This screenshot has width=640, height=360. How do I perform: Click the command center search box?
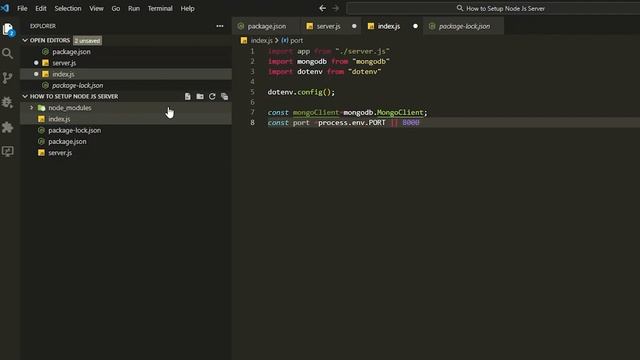tap(493, 8)
